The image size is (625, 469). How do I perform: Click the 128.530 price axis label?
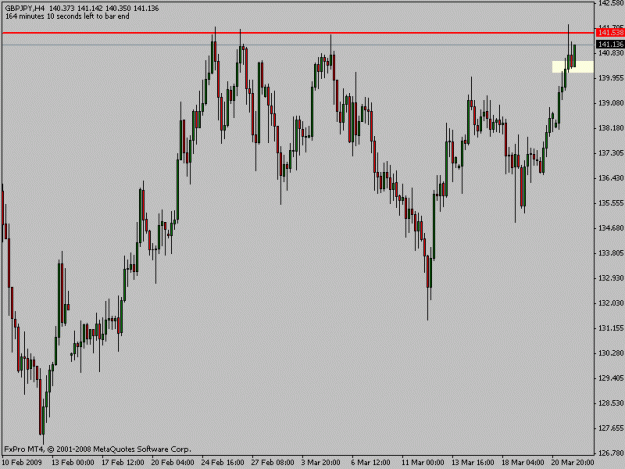(x=610, y=403)
